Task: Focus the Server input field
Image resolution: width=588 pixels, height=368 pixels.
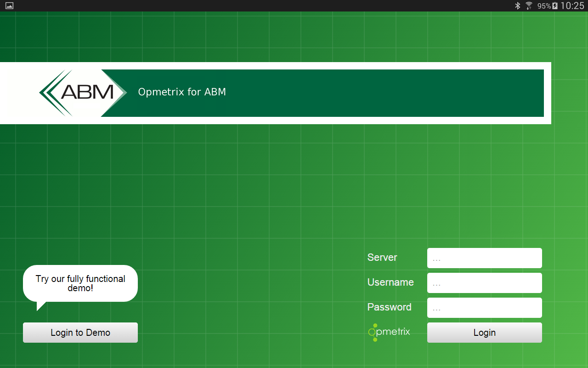Action: tap(484, 258)
